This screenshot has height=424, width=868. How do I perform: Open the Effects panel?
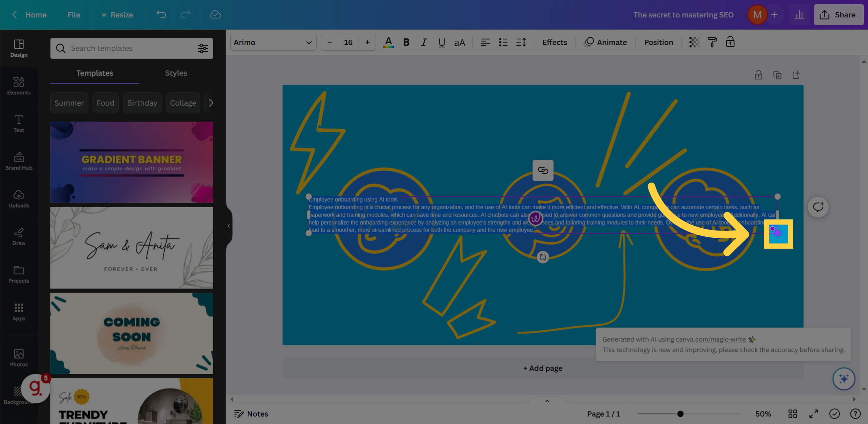point(554,41)
